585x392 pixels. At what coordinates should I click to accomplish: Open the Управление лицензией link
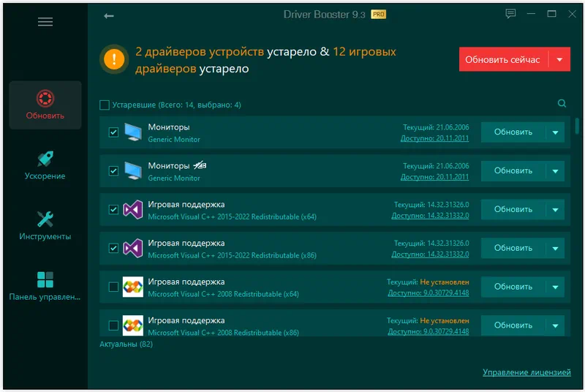[x=526, y=372]
